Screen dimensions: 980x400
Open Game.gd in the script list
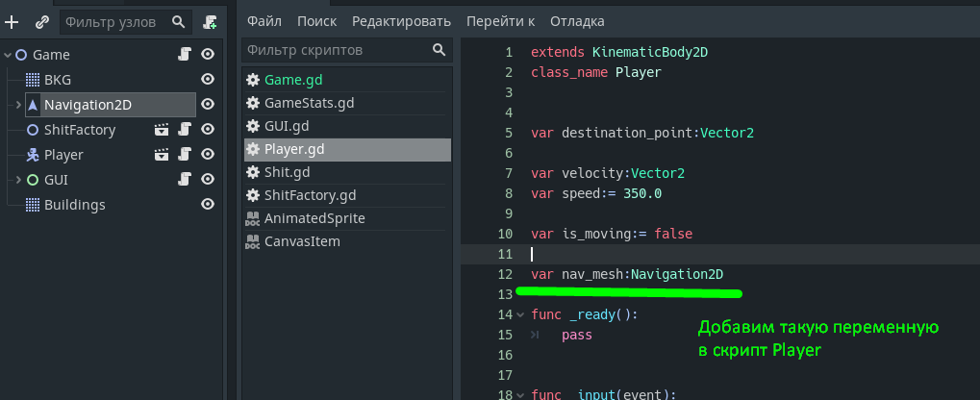click(x=286, y=80)
